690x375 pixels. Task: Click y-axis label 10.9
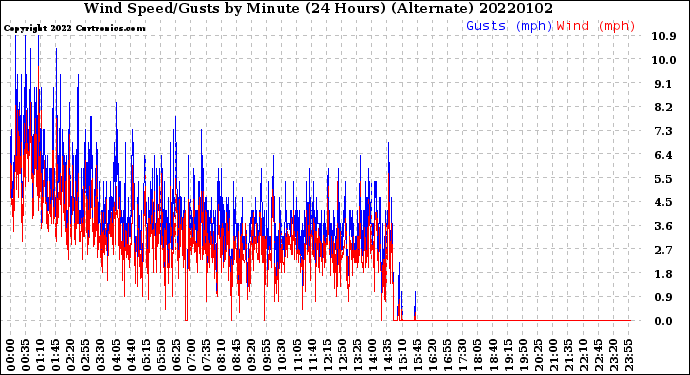pos(664,36)
